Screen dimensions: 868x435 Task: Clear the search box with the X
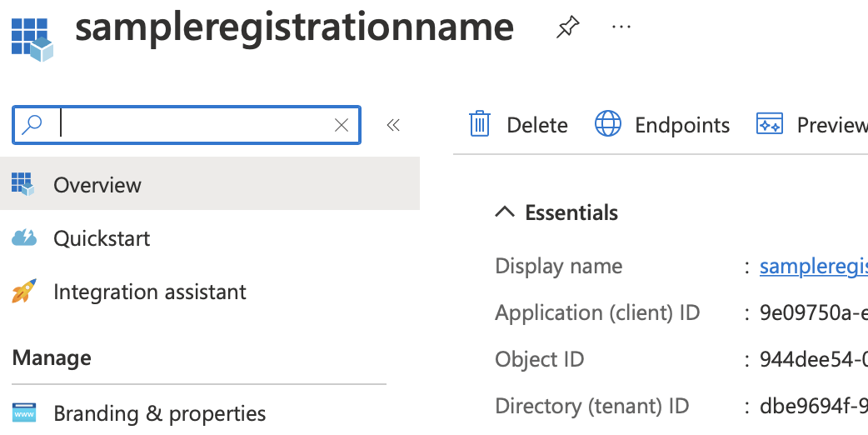341,125
